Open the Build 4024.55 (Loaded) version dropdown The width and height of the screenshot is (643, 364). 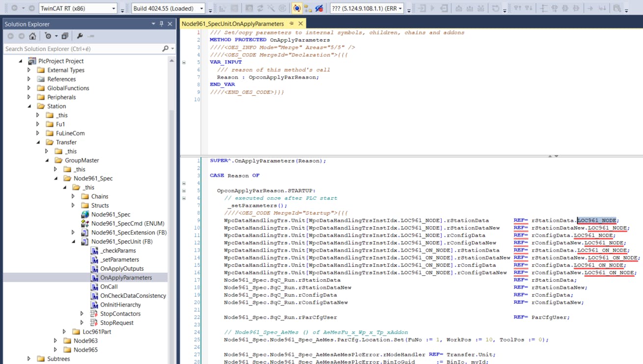point(201,8)
